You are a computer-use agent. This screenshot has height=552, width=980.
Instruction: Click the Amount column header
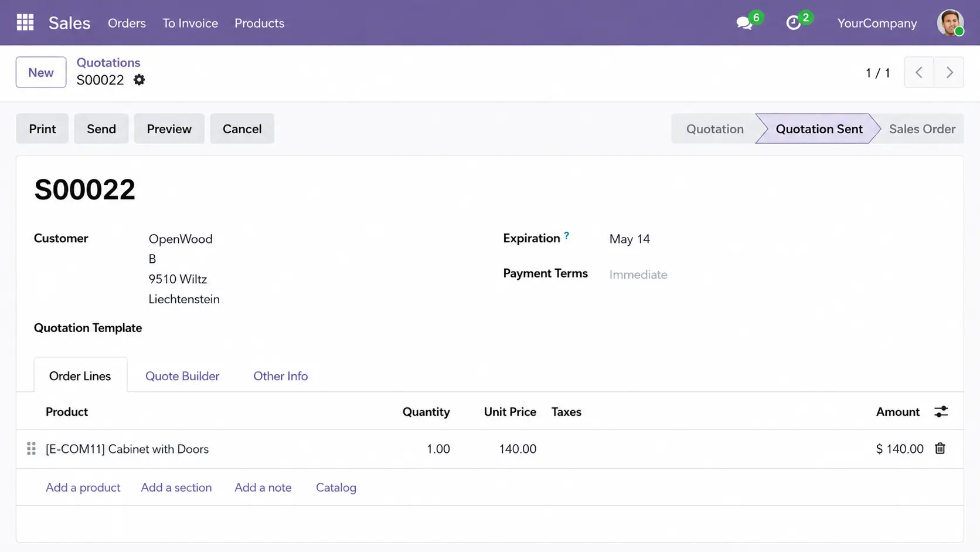(897, 412)
